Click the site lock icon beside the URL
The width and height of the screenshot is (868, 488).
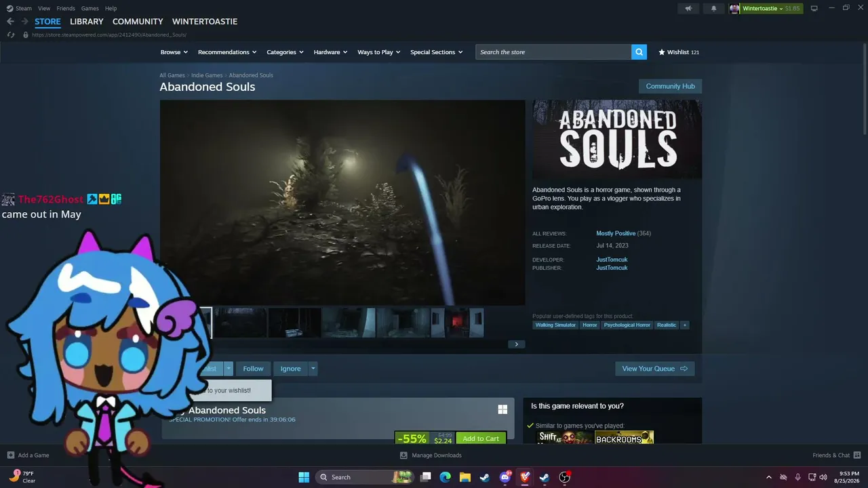tap(26, 35)
